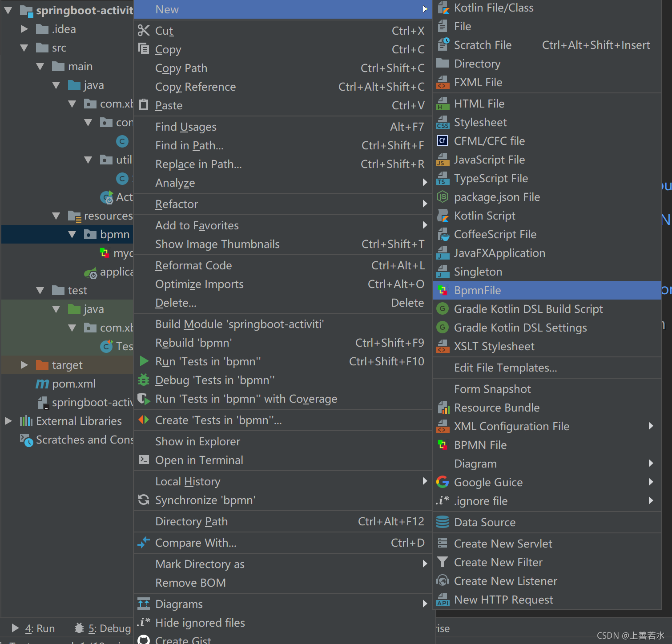This screenshot has width=672, height=644.
Task: Create a new Data Source
Action: (x=485, y=522)
